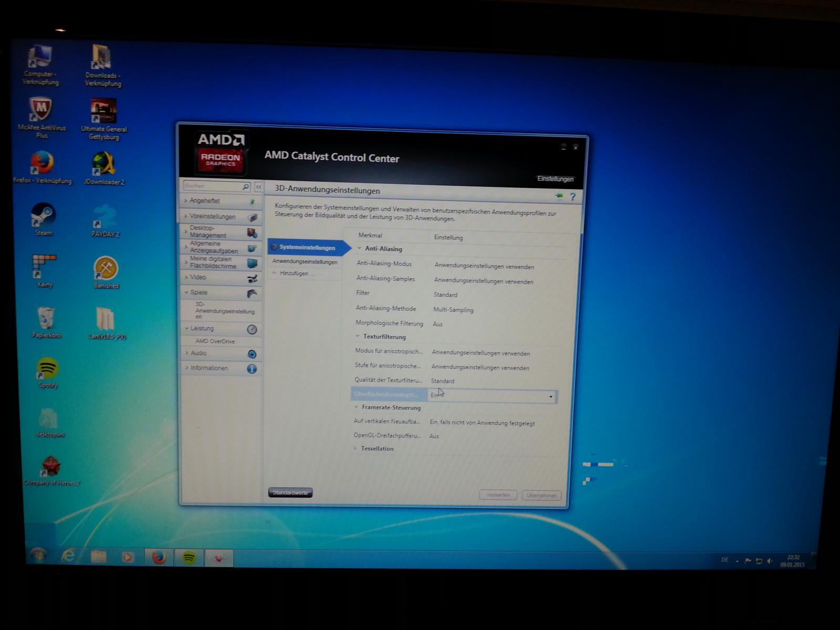This screenshot has height=630, width=840.
Task: Click the Standardwerte button
Action: click(x=290, y=492)
